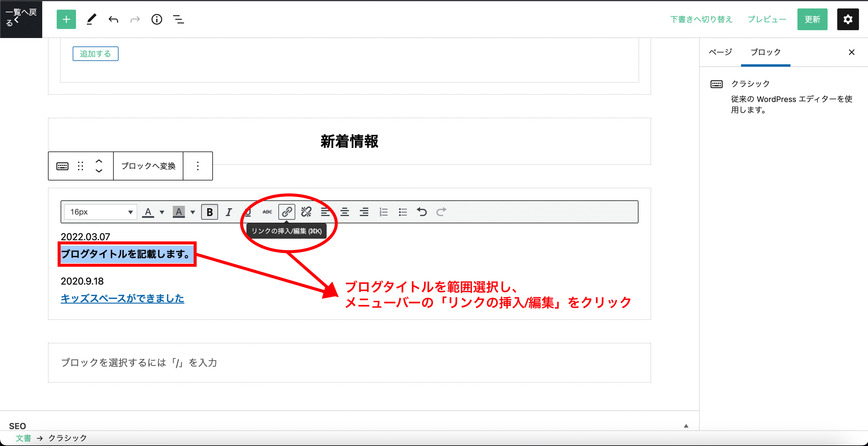868x446 pixels.
Task: Expand the background color dropdown arrow
Action: [x=193, y=212]
